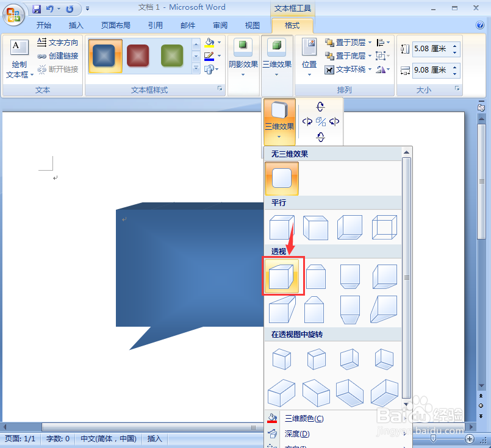The image size is (491, 448).
Task: Open change shape dropdown
Action: (212, 69)
